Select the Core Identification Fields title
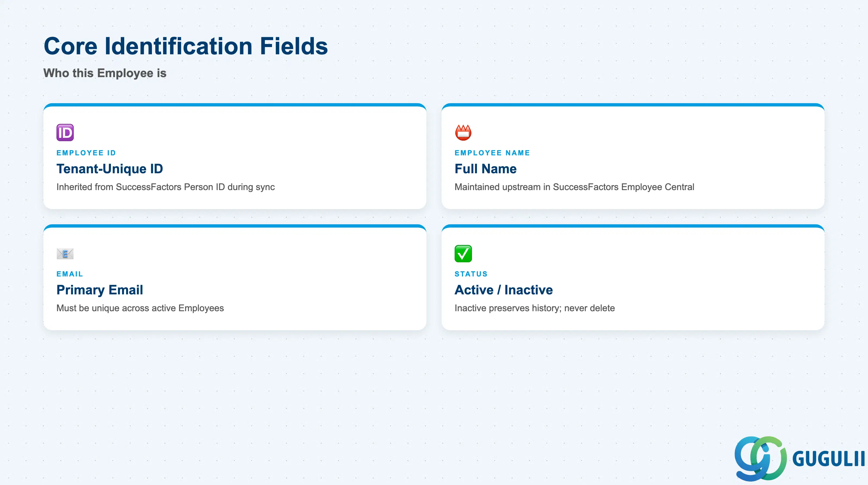This screenshot has width=868, height=485. [186, 46]
